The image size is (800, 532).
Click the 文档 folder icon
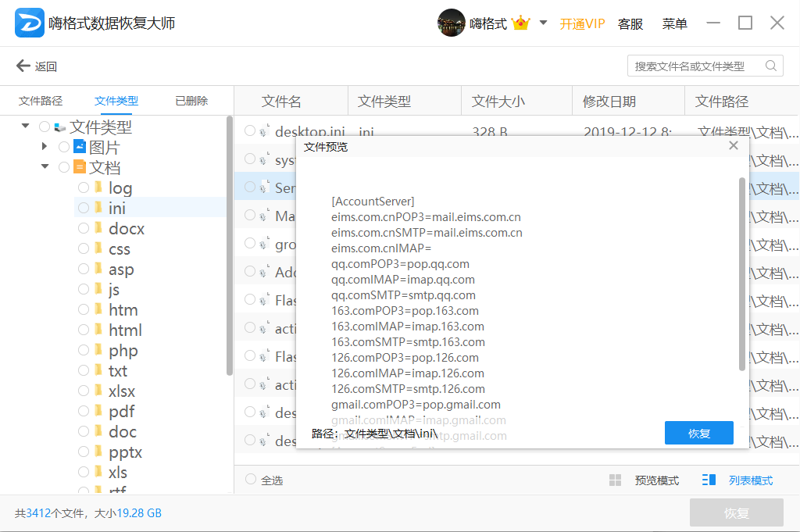click(x=80, y=167)
